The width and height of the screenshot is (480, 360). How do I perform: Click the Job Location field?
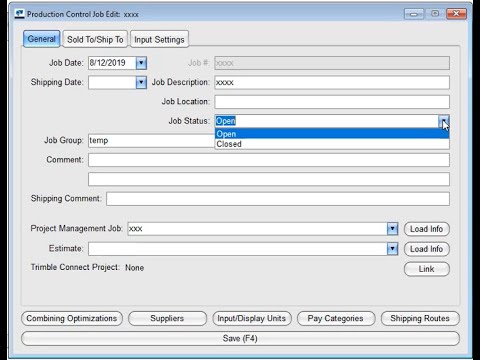(332, 102)
